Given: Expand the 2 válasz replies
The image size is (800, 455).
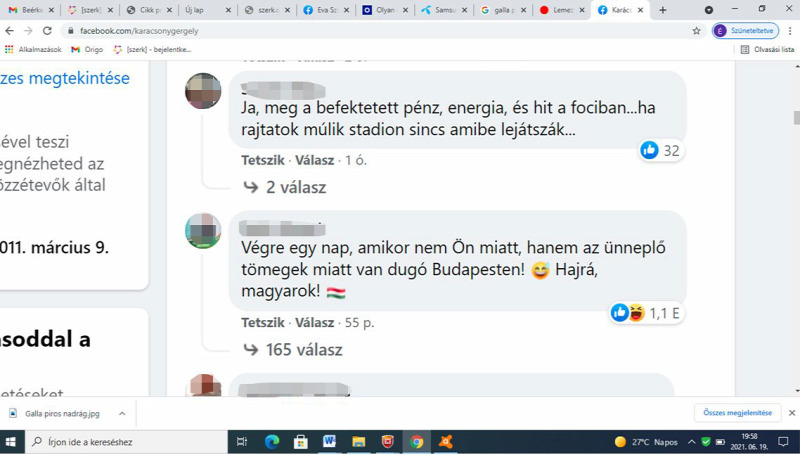Looking at the screenshot, I should coord(285,187).
